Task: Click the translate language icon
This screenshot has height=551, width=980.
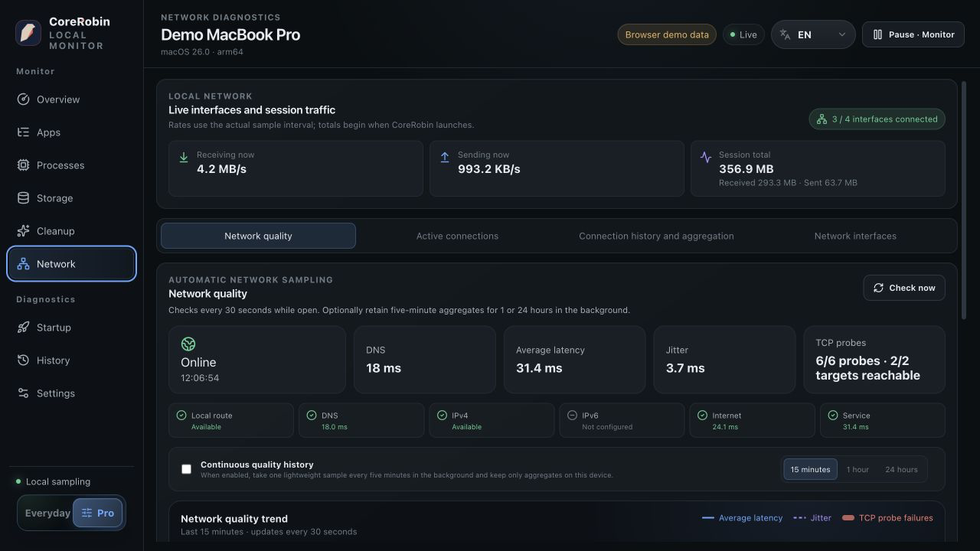Action: point(785,34)
